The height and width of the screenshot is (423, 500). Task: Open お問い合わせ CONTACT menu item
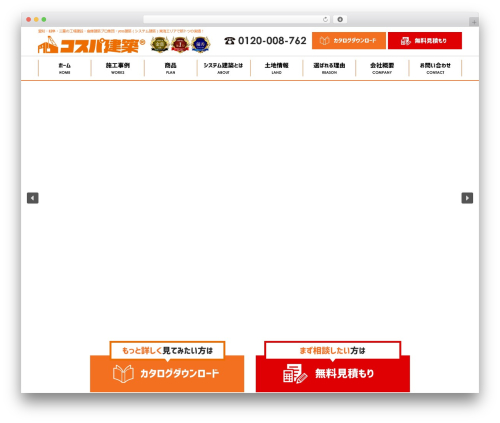pos(435,68)
